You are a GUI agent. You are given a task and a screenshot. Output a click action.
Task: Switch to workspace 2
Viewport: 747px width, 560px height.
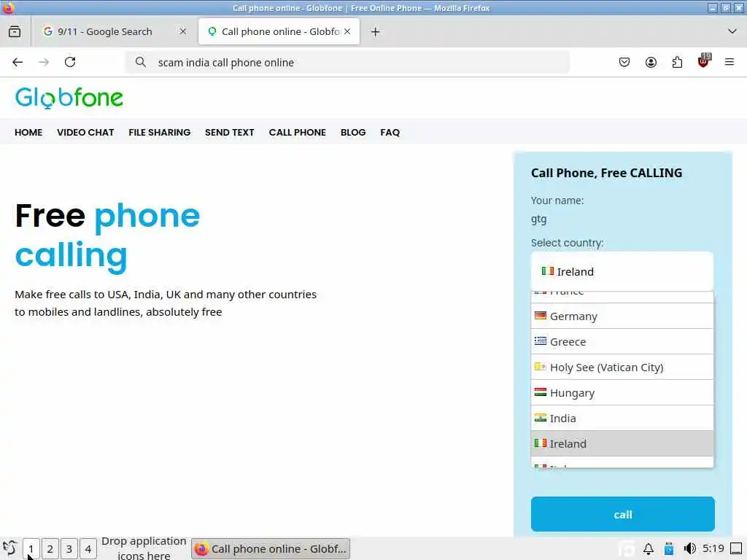click(50, 549)
